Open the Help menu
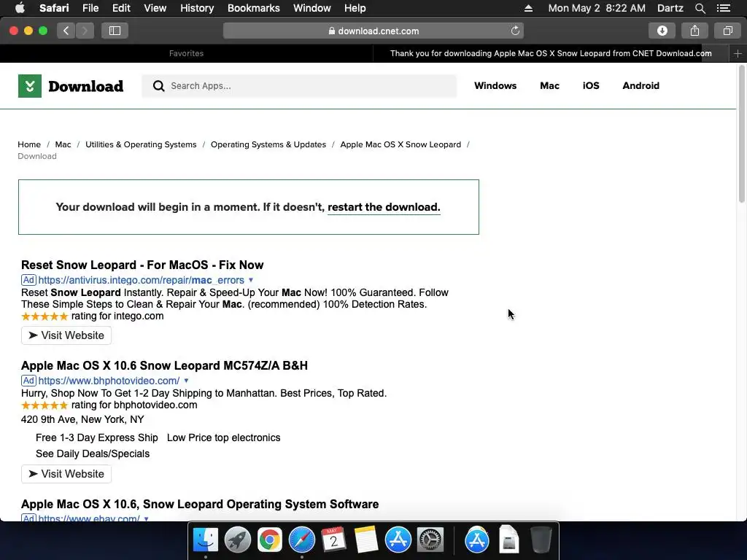The width and height of the screenshot is (747, 560). (355, 8)
